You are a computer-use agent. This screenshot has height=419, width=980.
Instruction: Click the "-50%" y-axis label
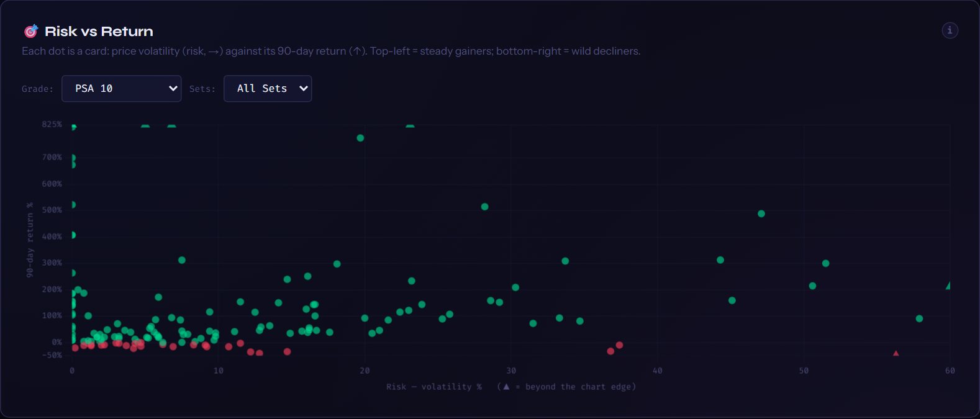52,355
